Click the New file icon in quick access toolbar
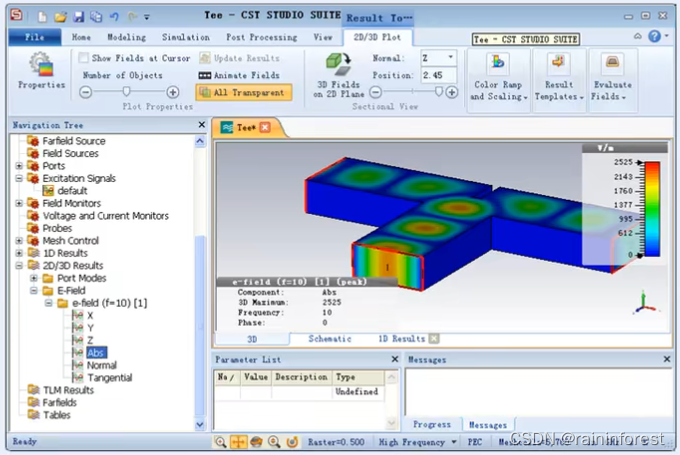The image size is (680, 455). tap(42, 17)
